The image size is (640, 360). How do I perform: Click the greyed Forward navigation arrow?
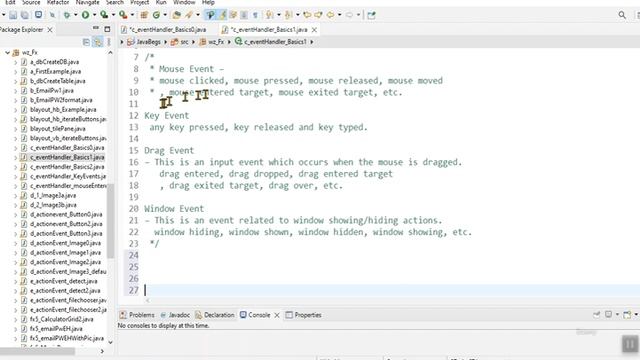tap(349, 15)
